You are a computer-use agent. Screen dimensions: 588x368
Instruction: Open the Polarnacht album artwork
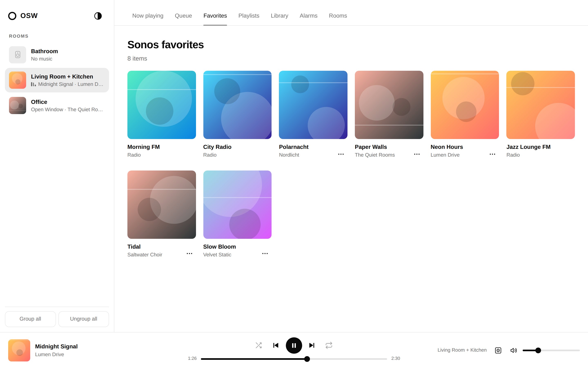(x=313, y=105)
